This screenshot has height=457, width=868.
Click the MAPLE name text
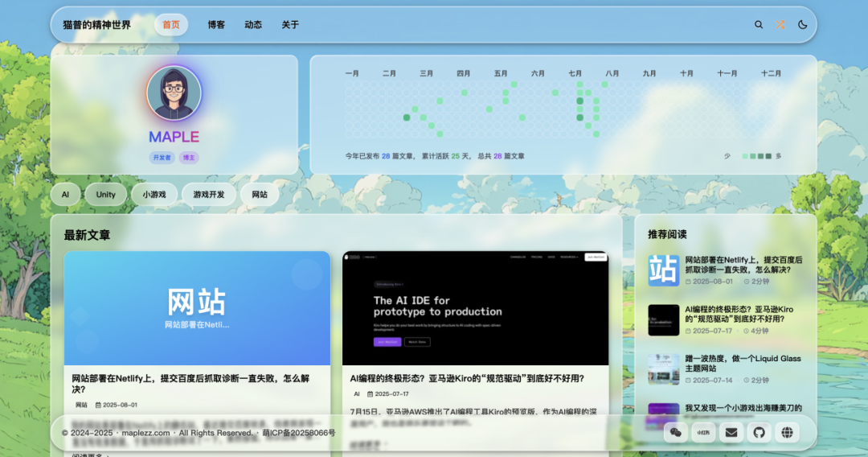[174, 137]
